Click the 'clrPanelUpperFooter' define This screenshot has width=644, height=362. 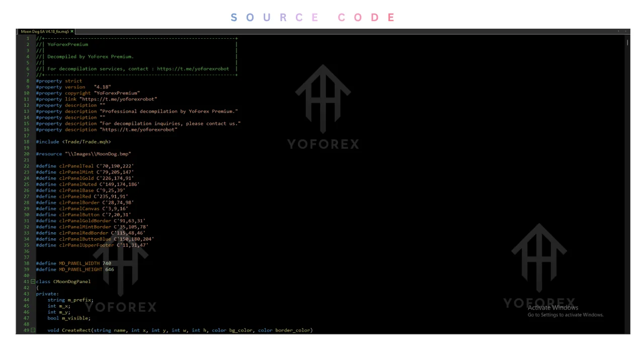coord(87,245)
